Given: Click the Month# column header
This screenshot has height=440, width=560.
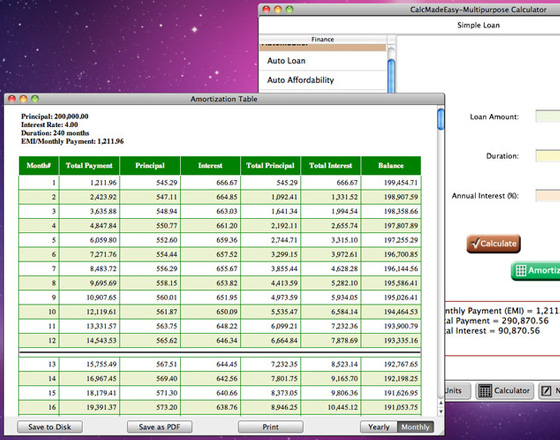Looking at the screenshot, I should 39,166.
